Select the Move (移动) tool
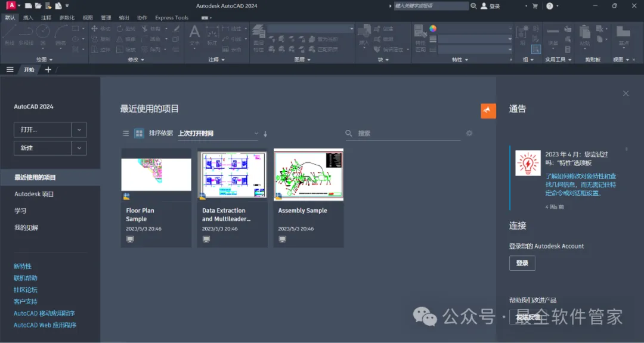This screenshot has width=644, height=343. pos(101,29)
